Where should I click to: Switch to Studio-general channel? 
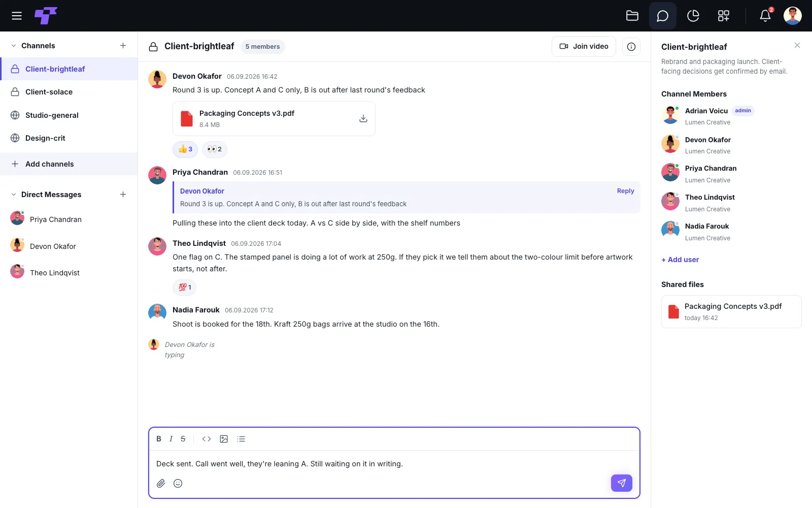click(x=69, y=115)
